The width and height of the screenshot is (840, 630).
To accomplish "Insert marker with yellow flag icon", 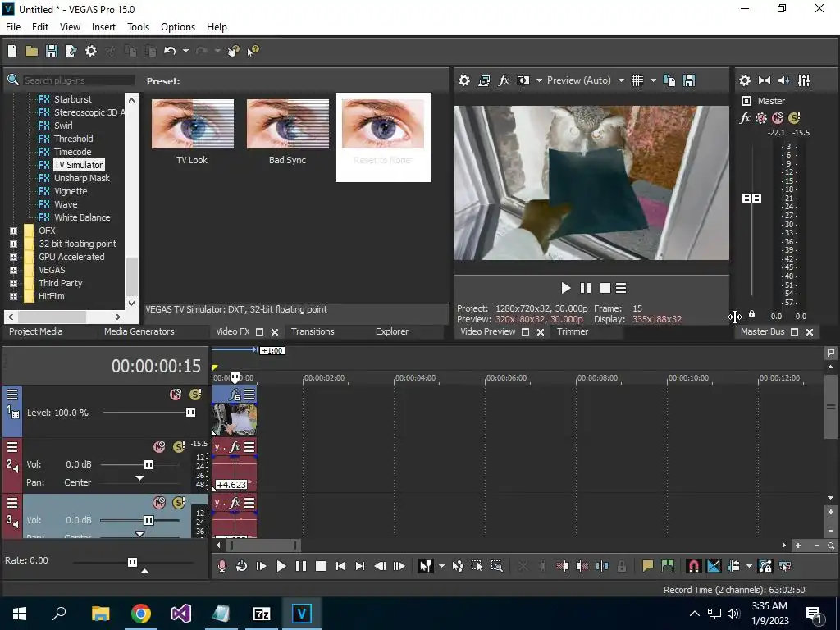I will [x=648, y=566].
